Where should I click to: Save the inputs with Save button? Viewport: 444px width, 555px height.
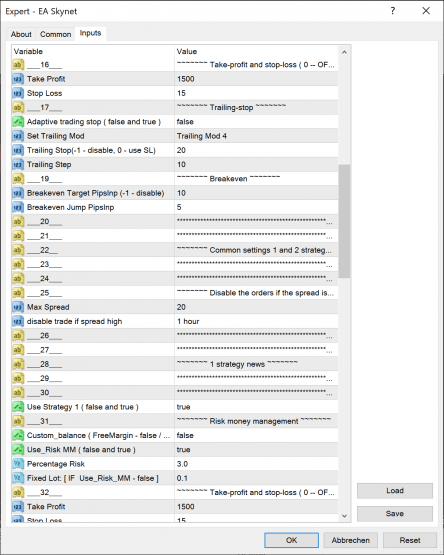[x=395, y=514]
